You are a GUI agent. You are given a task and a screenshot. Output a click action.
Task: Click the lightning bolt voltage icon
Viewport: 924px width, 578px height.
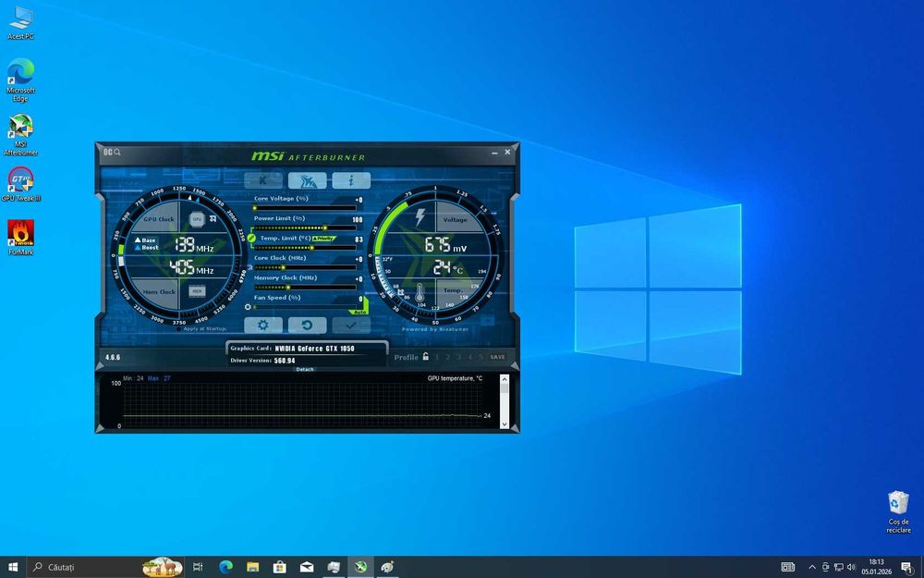419,217
